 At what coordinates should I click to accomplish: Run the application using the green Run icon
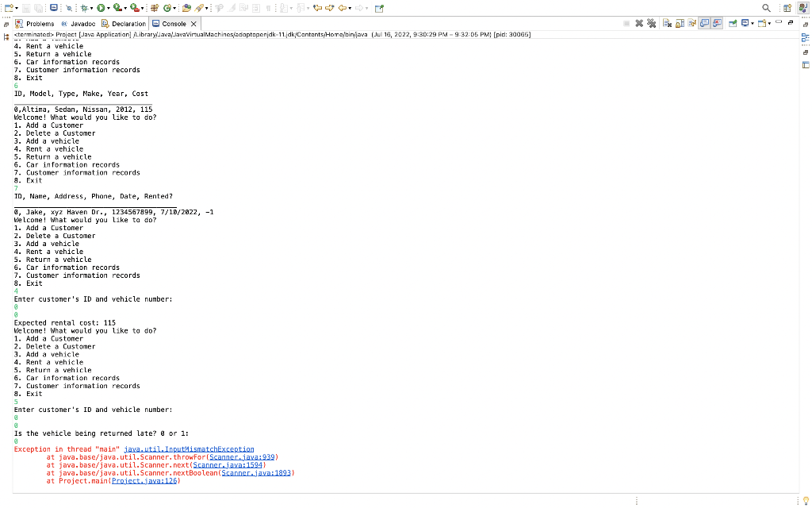pos(101,7)
